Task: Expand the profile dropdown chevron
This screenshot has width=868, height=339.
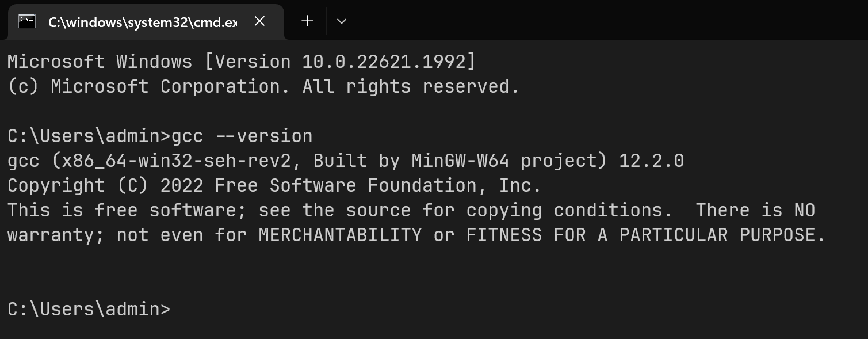Action: point(341,21)
